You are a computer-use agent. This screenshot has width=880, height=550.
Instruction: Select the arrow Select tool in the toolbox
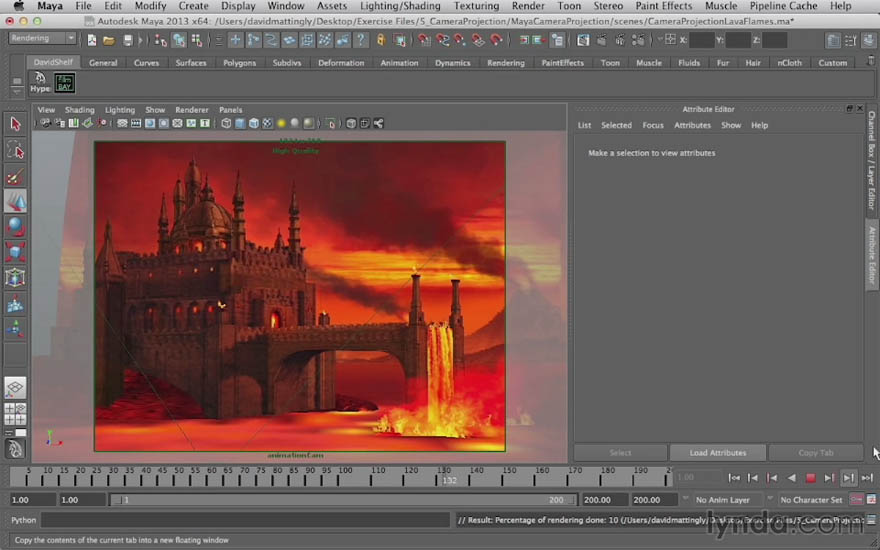pos(15,123)
